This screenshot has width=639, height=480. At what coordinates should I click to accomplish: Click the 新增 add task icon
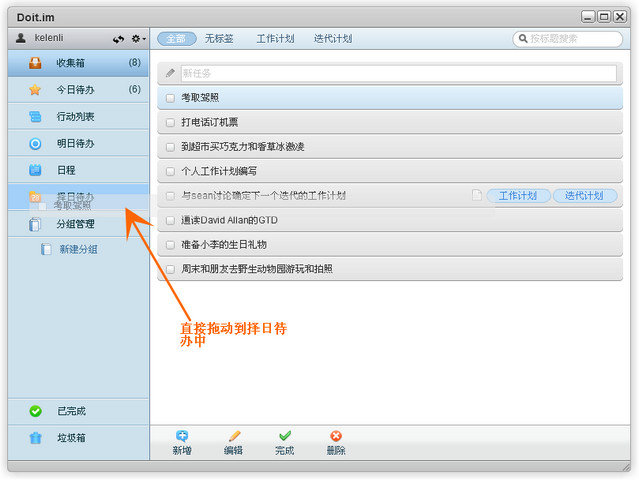[x=181, y=443]
